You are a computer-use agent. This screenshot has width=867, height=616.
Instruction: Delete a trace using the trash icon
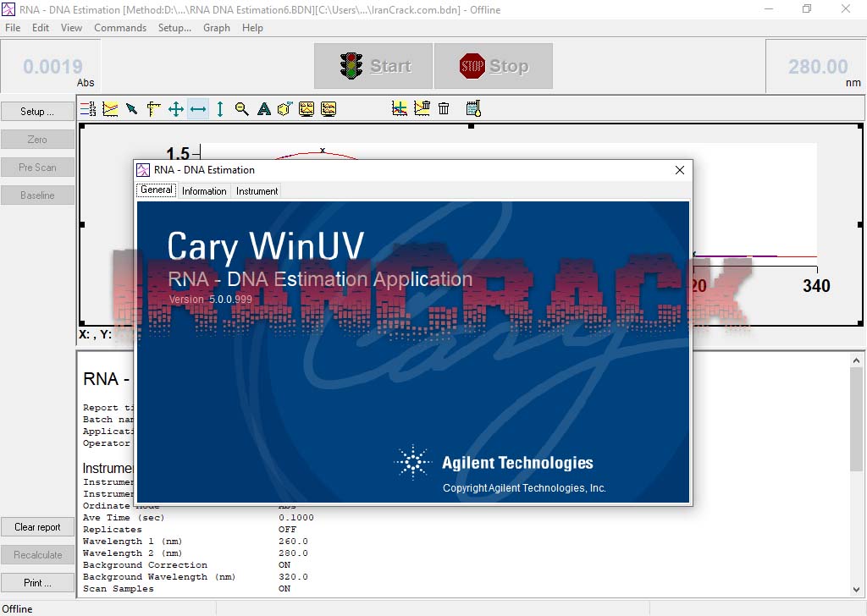pyautogui.click(x=444, y=108)
